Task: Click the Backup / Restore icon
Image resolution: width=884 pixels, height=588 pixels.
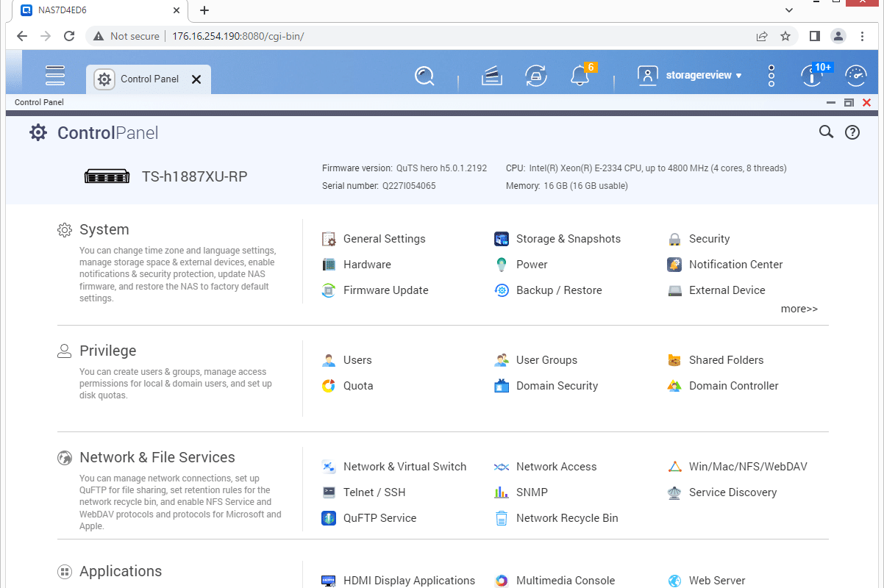Action: coord(502,290)
